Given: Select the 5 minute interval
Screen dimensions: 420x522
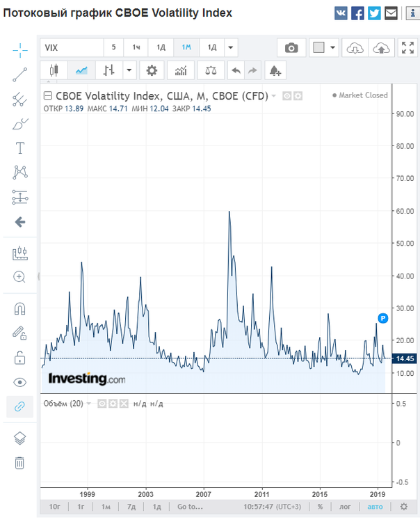Looking at the screenshot, I should click(x=114, y=47).
